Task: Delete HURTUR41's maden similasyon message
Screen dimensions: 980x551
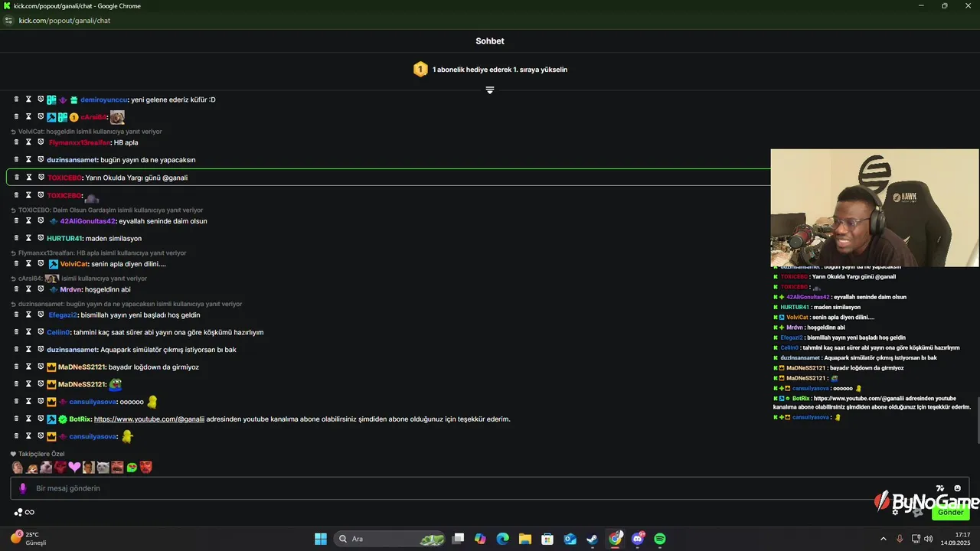Action: point(16,238)
